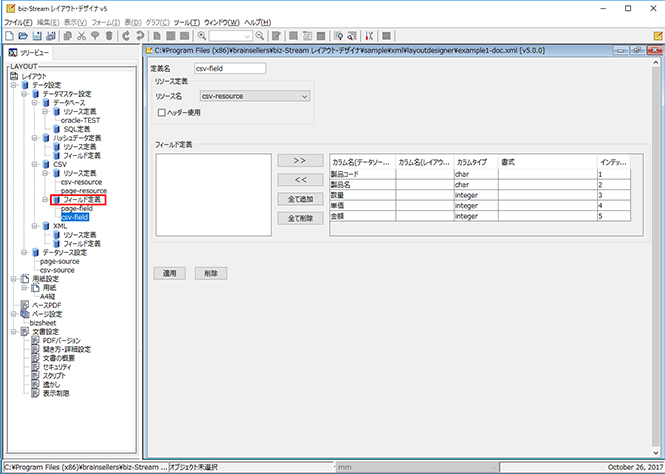The width and height of the screenshot is (665, 474).
Task: Open the ファイル(F) menu
Action: click(18, 22)
